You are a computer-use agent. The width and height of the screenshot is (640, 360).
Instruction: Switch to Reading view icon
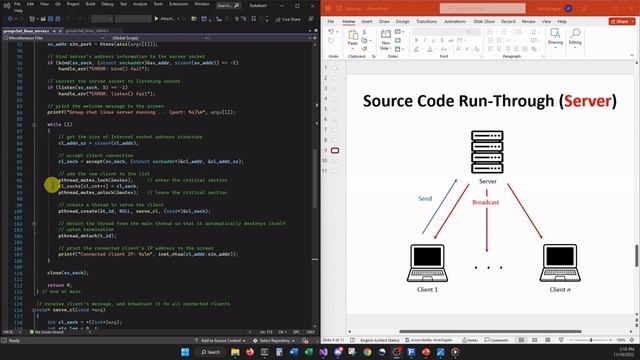click(x=548, y=340)
